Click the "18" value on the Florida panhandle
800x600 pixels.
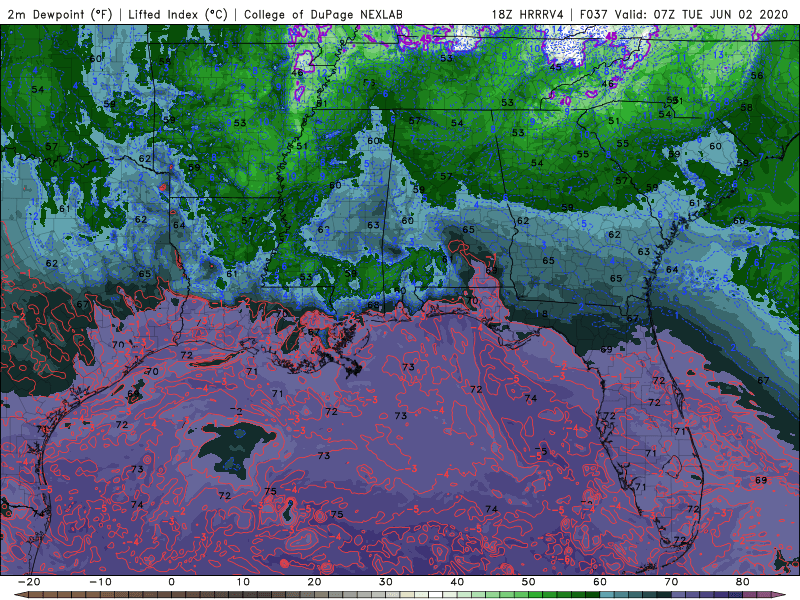(542, 313)
